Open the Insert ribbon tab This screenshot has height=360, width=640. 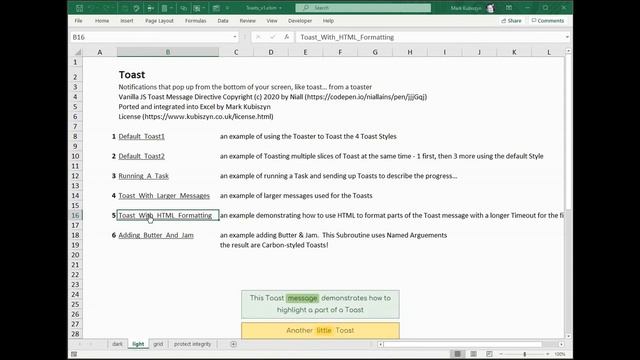point(127,21)
